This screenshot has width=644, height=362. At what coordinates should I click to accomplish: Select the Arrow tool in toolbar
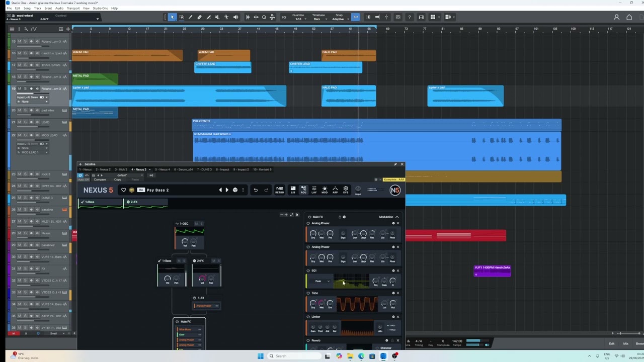pos(172,17)
